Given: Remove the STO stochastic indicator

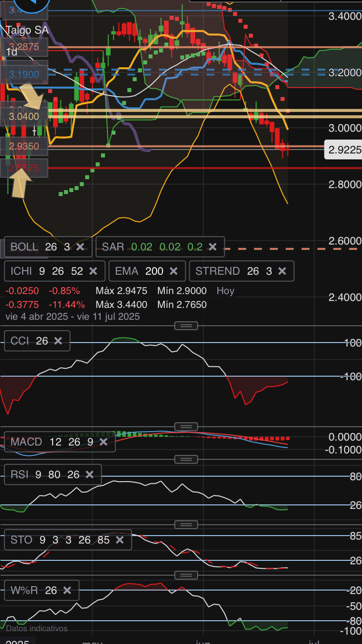Looking at the screenshot, I should point(119,540).
